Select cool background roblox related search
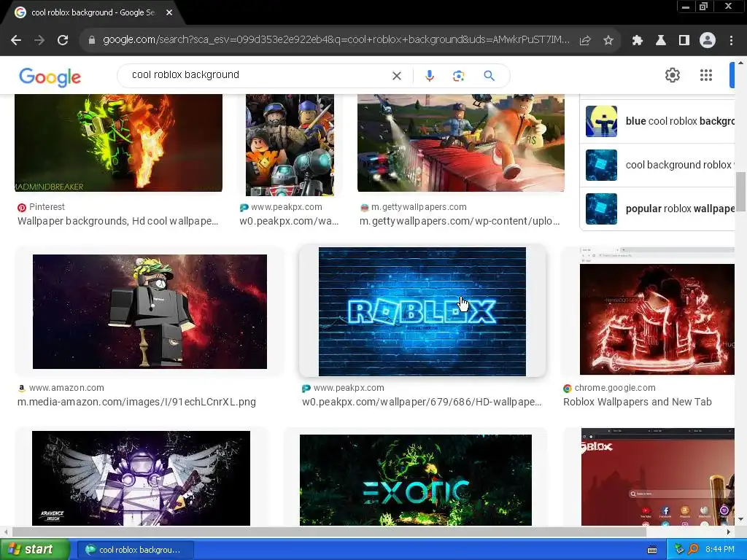The image size is (747, 560). click(x=657, y=165)
